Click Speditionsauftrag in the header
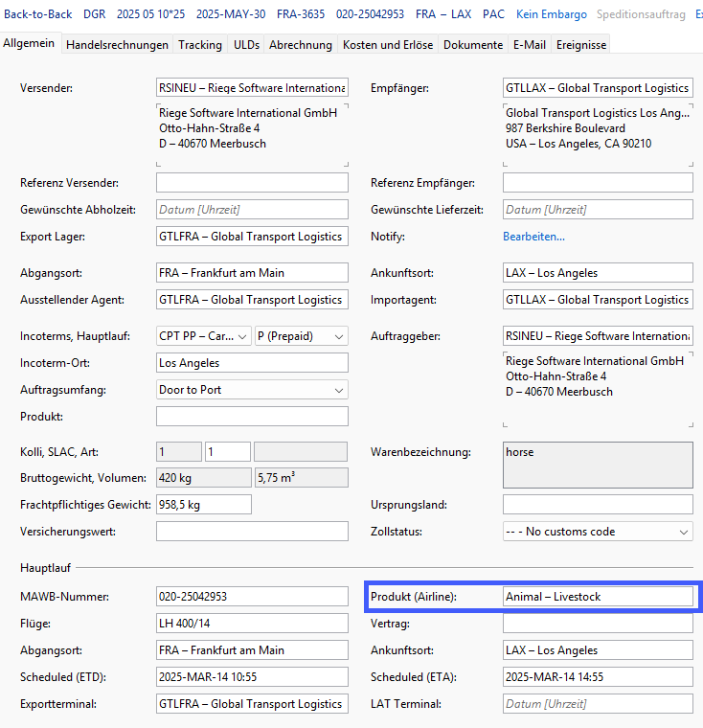The width and height of the screenshot is (703, 728). [641, 14]
